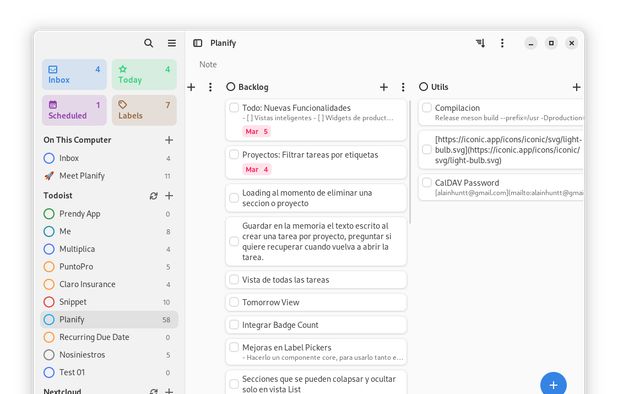Mark Tomorrow View task complete

(x=234, y=302)
